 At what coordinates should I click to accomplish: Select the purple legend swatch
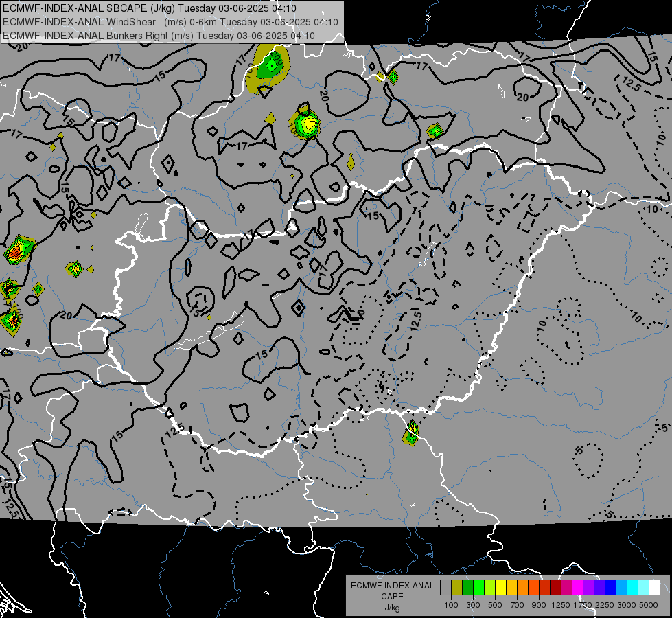coord(588,587)
